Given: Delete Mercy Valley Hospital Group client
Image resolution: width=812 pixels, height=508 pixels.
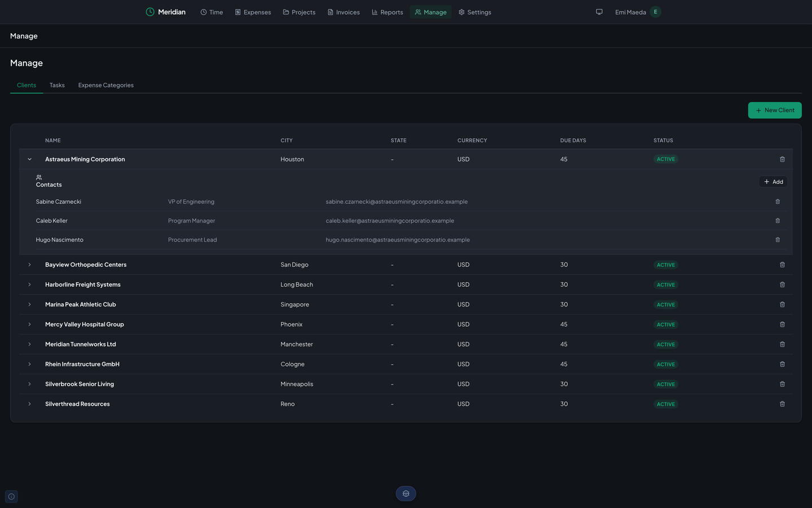Looking at the screenshot, I should pyautogui.click(x=782, y=325).
